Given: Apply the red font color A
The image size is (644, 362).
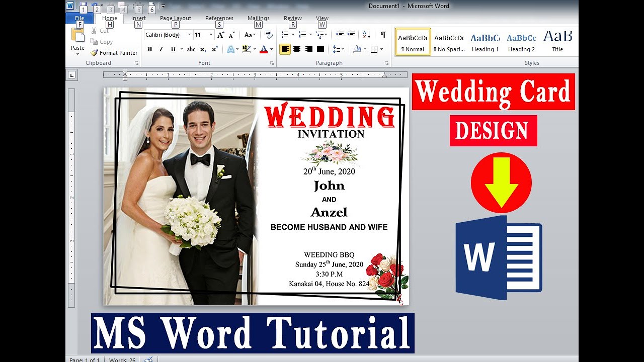Looking at the screenshot, I should (x=264, y=49).
